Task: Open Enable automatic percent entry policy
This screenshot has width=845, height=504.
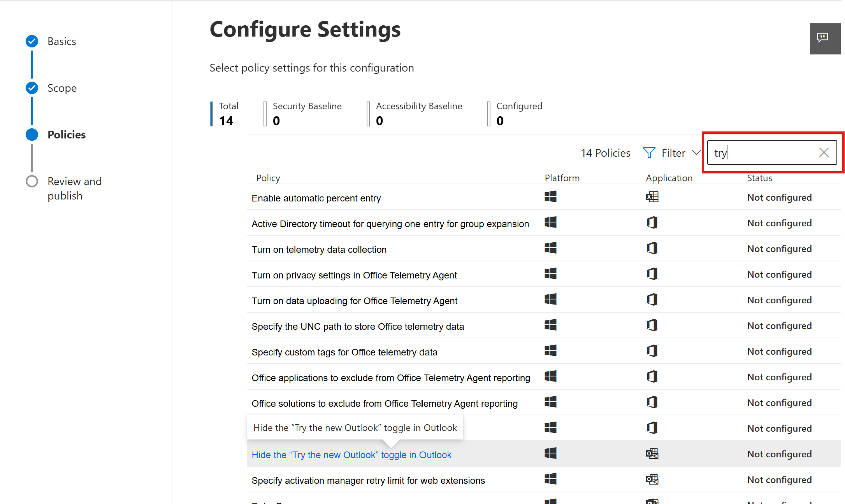Action: coord(316,198)
